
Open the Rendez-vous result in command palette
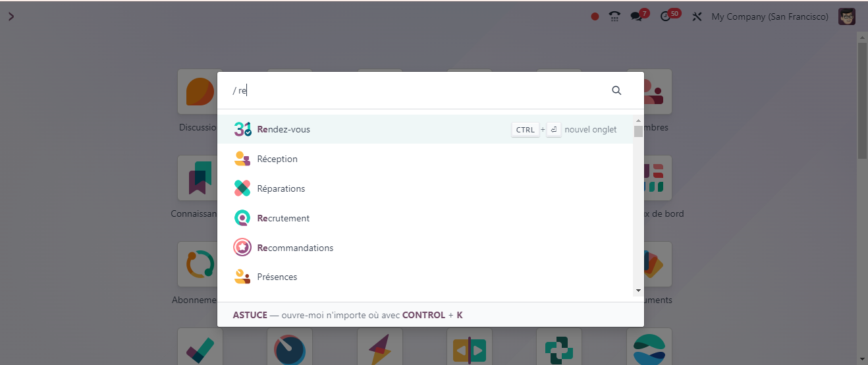[283, 130]
